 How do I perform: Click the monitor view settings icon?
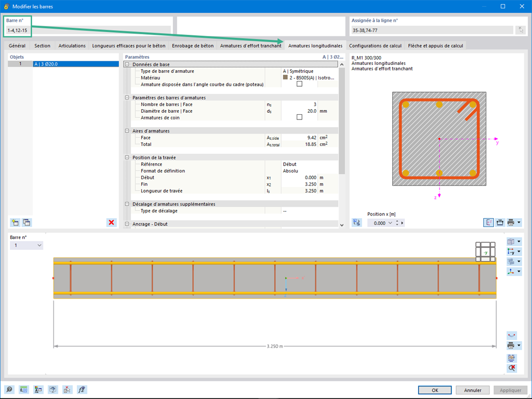[x=52, y=390]
